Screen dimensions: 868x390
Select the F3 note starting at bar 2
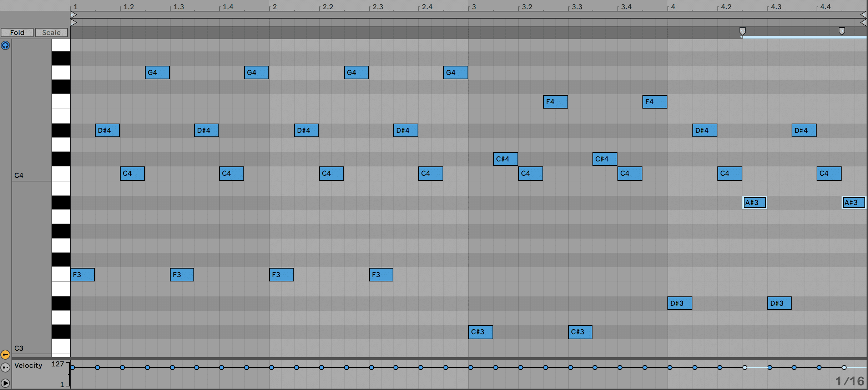tap(282, 275)
